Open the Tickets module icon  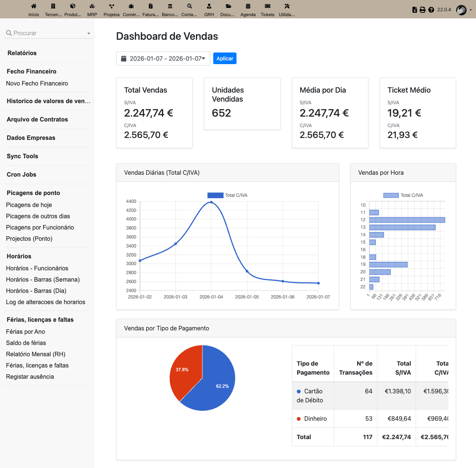point(268,6)
